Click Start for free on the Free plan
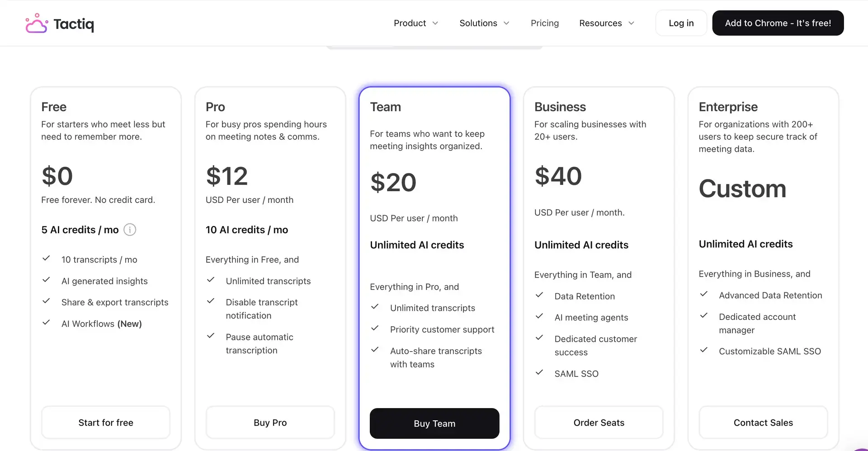This screenshot has height=451, width=868. pos(105,422)
